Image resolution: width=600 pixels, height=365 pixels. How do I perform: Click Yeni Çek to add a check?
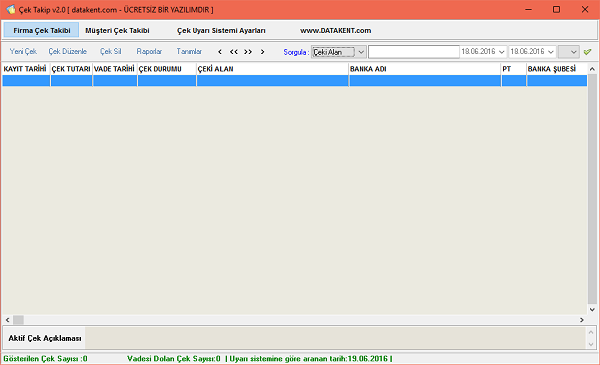click(23, 51)
